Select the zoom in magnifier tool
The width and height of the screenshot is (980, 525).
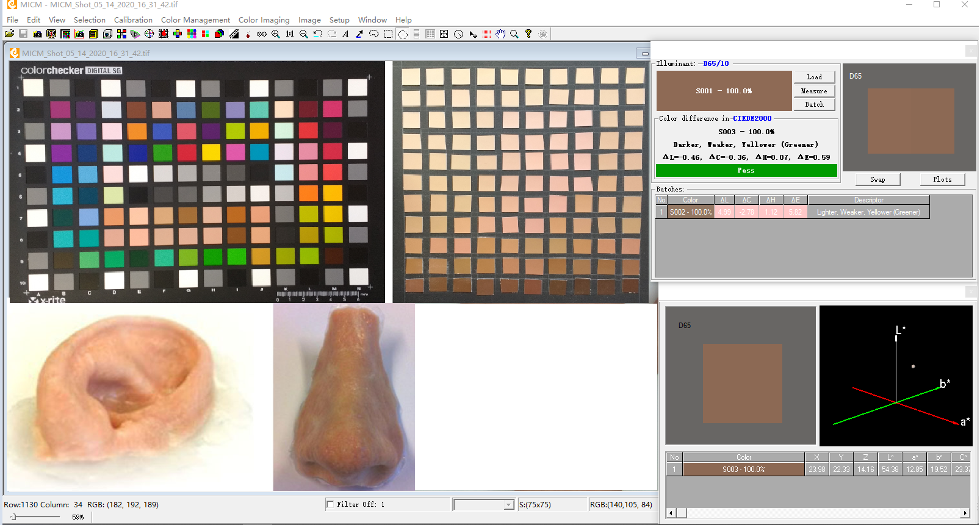(276, 34)
